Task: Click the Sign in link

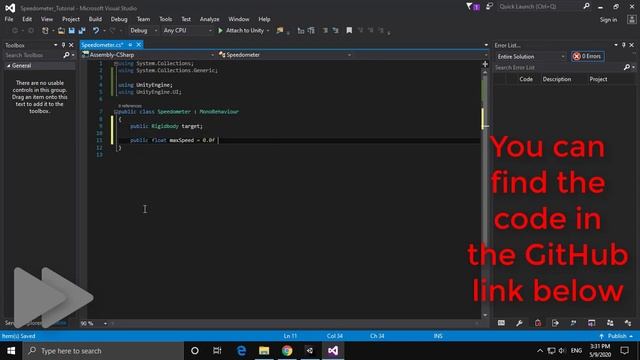Action: pos(608,20)
